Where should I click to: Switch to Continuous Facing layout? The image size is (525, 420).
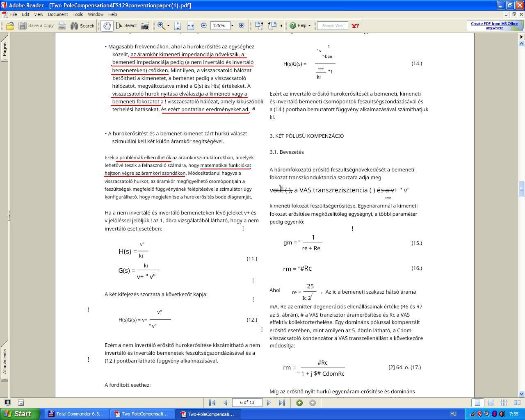coord(504,403)
